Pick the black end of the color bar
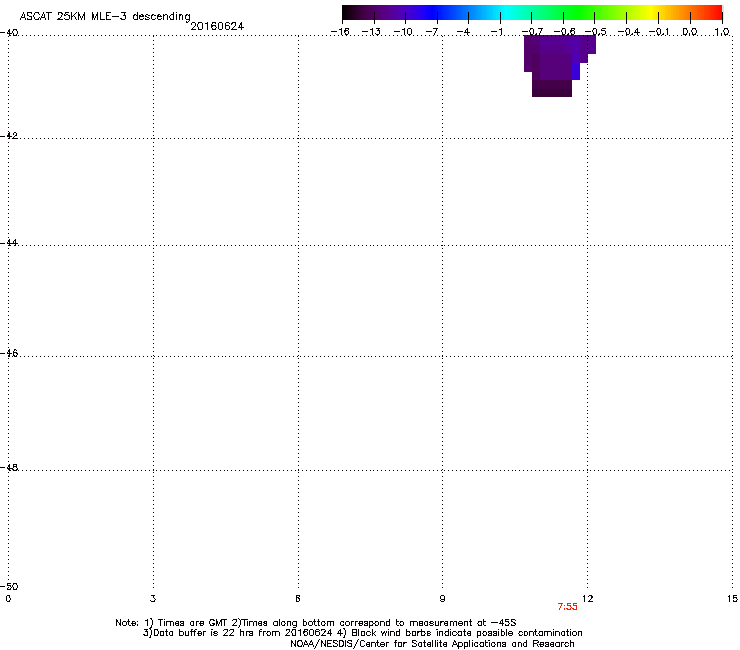 point(349,13)
